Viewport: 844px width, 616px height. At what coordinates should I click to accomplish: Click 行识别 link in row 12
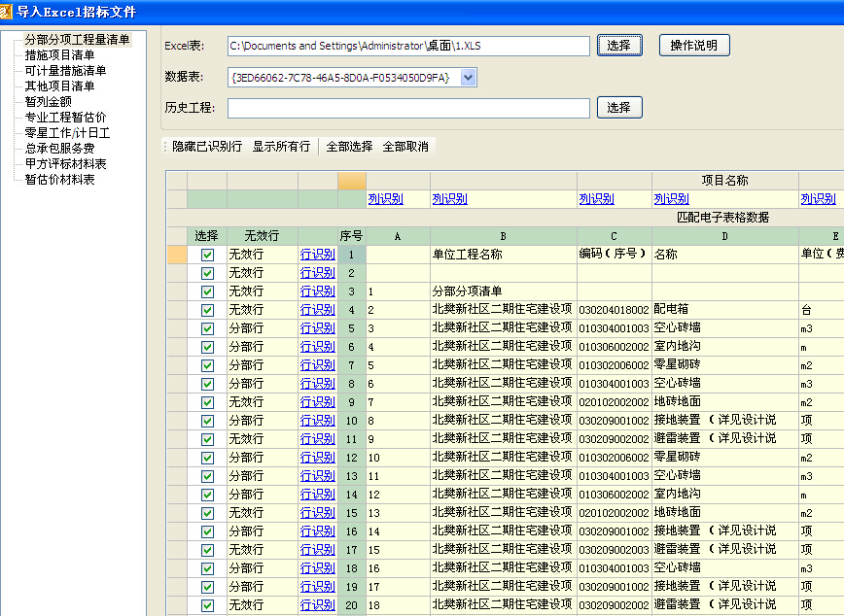tap(318, 458)
